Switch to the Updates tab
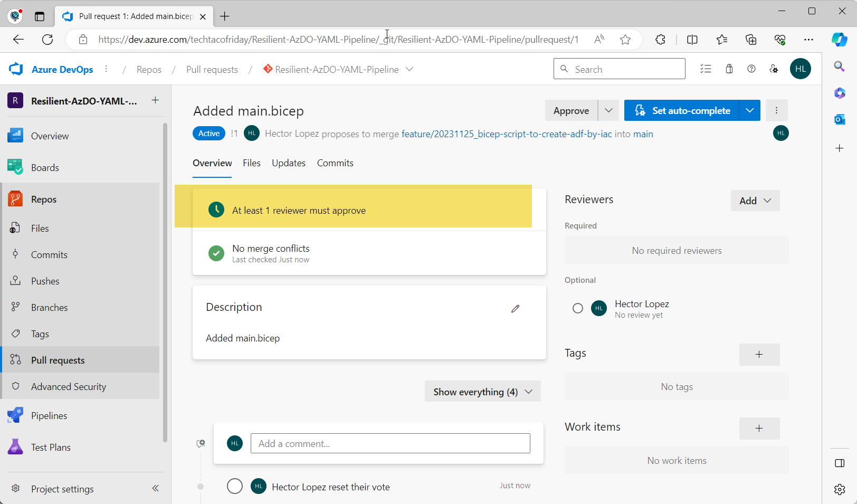The width and height of the screenshot is (857, 504). pos(289,163)
